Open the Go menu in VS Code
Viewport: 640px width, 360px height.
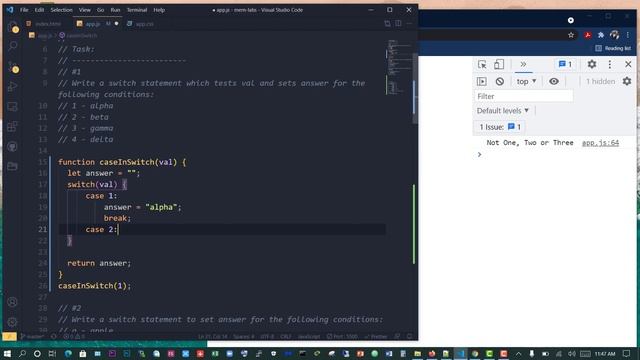100,10
